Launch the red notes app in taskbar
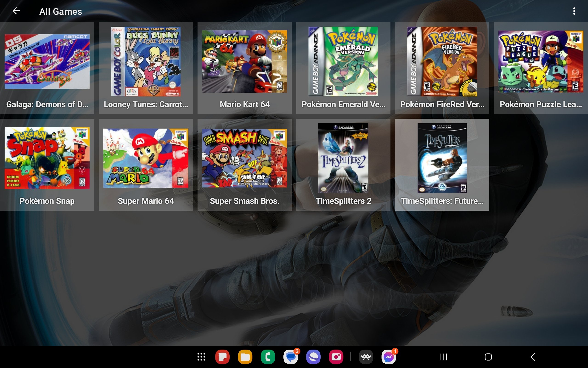588x368 pixels. point(222,357)
